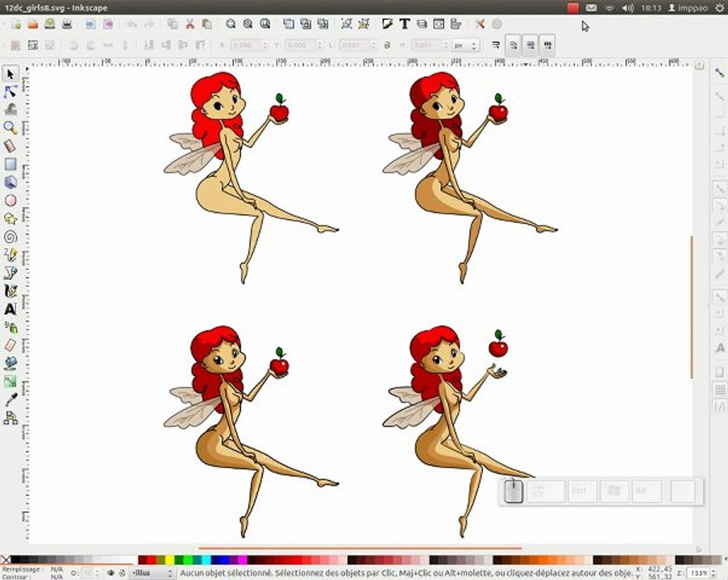Select the 3D Box tool
Image resolution: width=728 pixels, height=580 pixels.
(10, 182)
